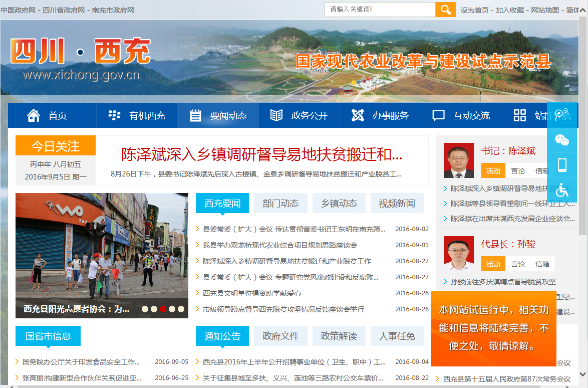Select 信箱 tab under 代县长 孙骏
This screenshot has height=388, width=588.
542,264
